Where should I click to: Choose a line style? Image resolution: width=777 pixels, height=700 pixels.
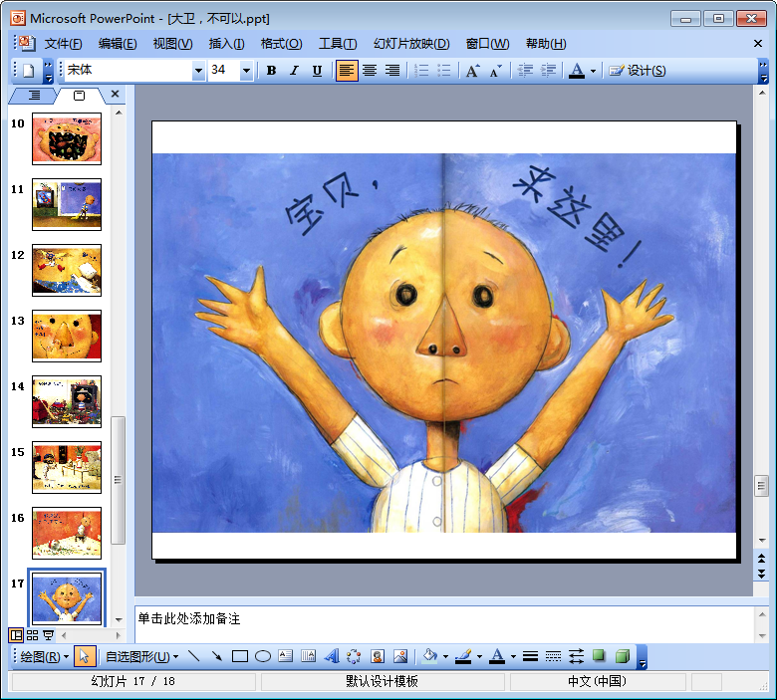[x=530, y=657]
